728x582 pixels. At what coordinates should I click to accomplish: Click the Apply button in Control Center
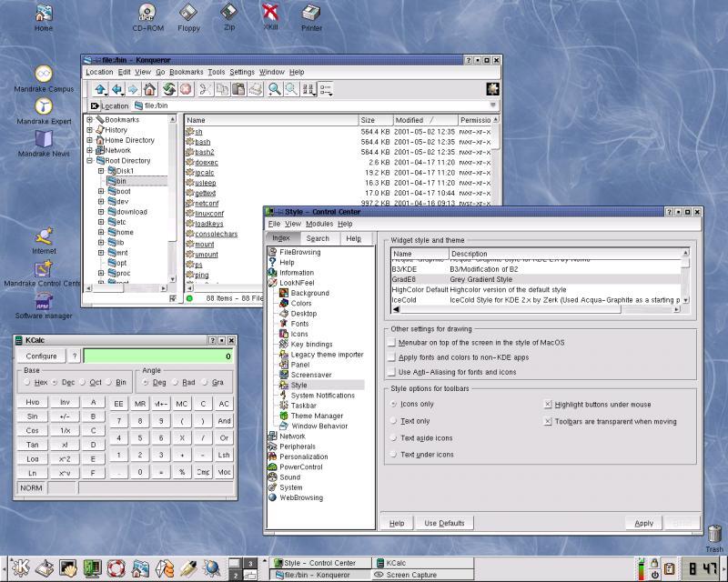coord(643,523)
